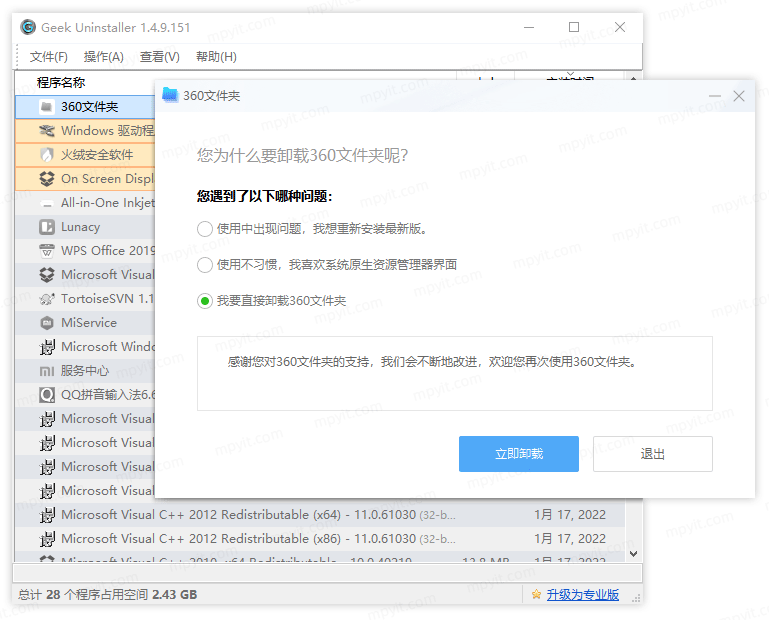This screenshot has height=620, width=769.
Task: Click the scrollbar down arrow in program list
Action: click(633, 554)
